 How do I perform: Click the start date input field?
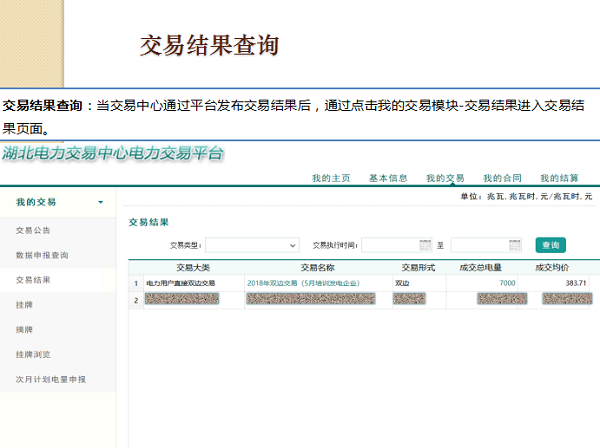click(388, 245)
